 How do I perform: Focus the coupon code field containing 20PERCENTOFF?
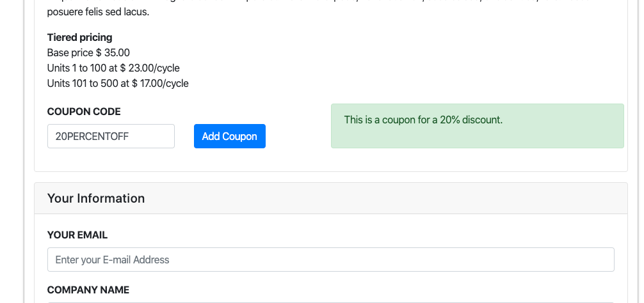(x=111, y=136)
